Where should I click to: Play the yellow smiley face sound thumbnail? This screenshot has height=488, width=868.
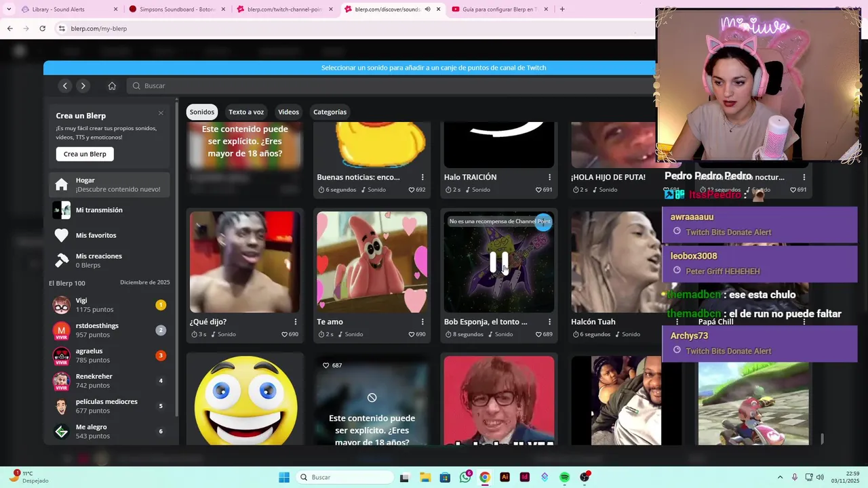pos(245,401)
